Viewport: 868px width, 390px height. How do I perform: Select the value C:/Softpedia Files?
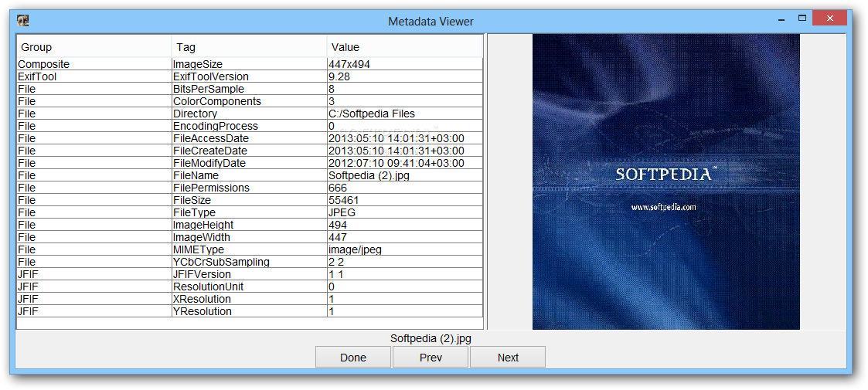coord(405,114)
